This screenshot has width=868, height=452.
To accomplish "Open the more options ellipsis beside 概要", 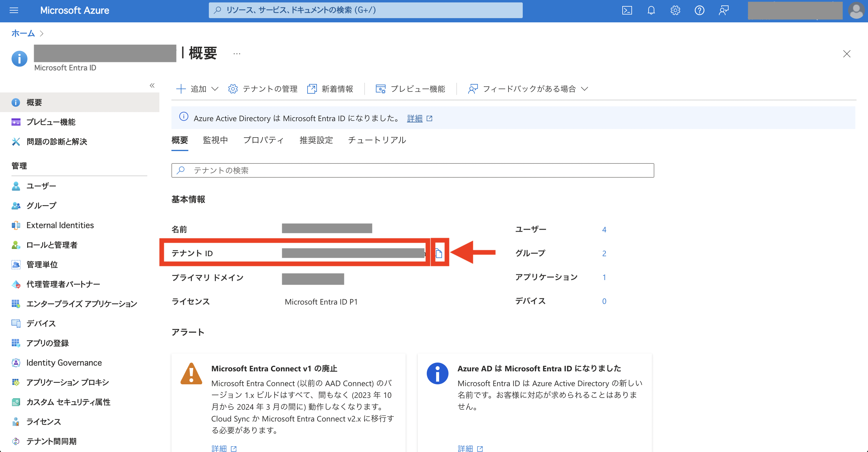I will coord(237,54).
